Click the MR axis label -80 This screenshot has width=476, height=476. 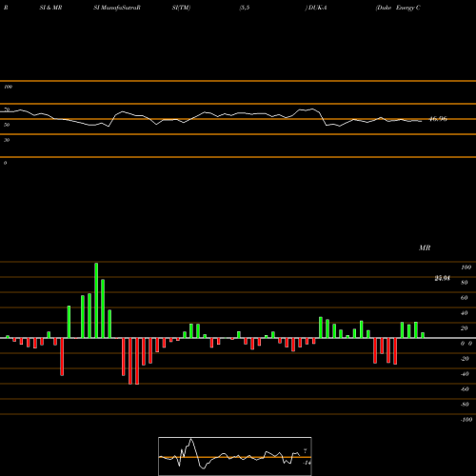coord(465,405)
